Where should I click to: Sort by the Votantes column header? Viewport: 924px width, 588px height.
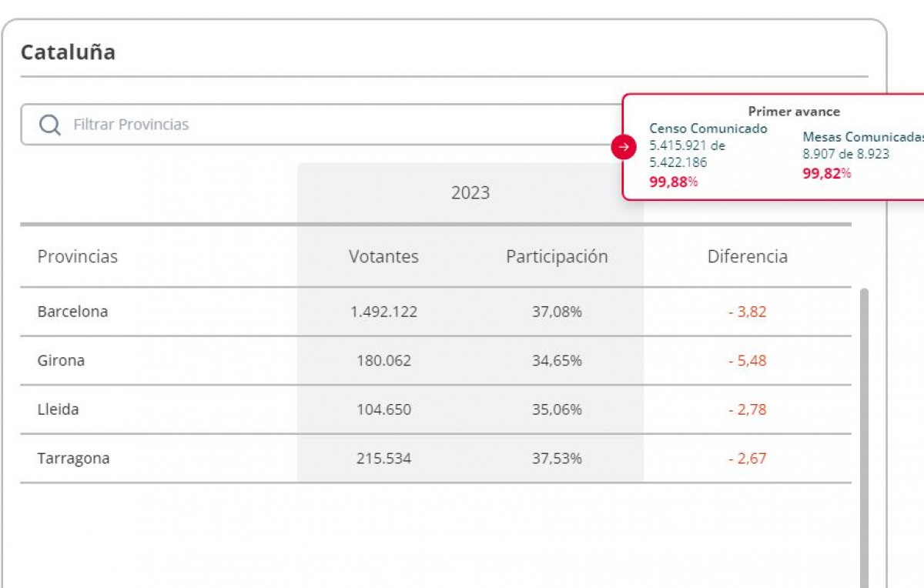click(383, 256)
